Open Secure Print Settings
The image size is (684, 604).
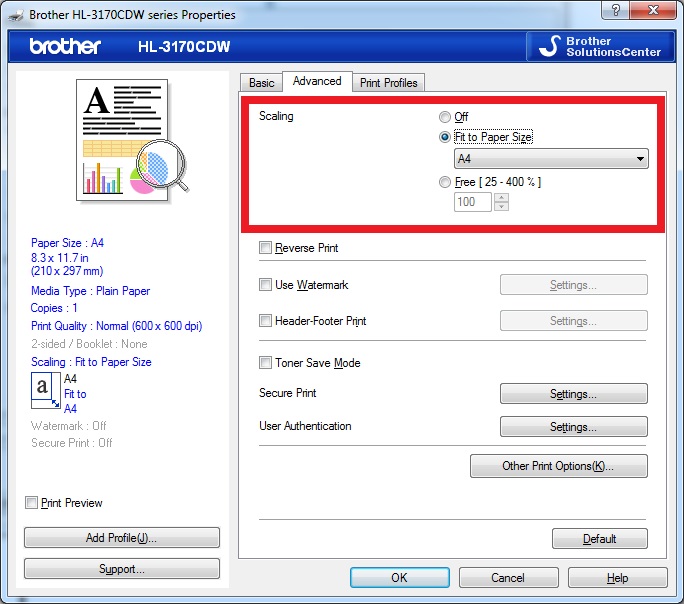(574, 394)
